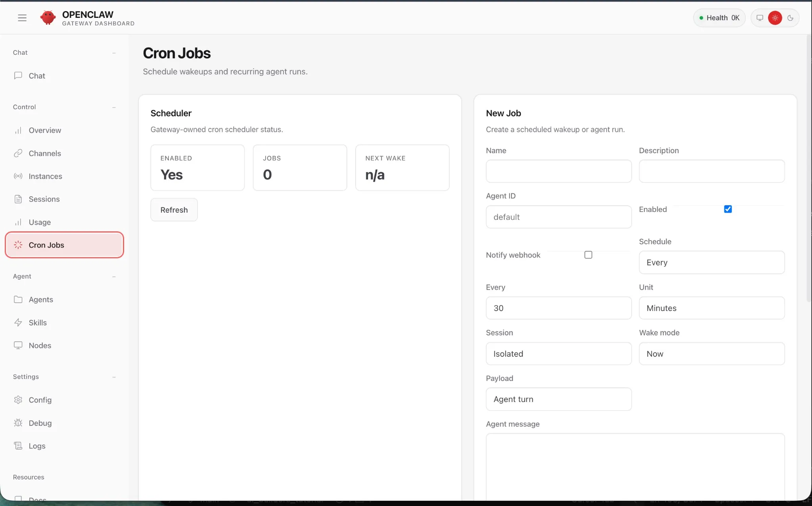Click the Overview bar chart icon
This screenshot has height=506, width=812.
pos(18,130)
